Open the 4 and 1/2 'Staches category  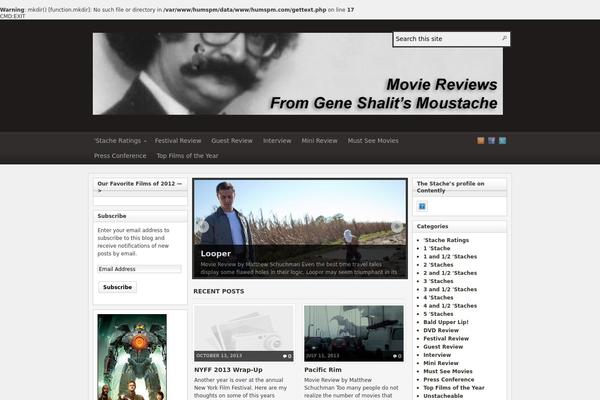[x=450, y=306]
